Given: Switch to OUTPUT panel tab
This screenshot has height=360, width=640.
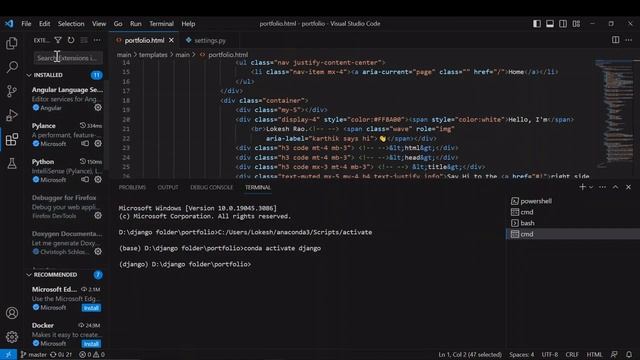Looking at the screenshot, I should click(168, 187).
